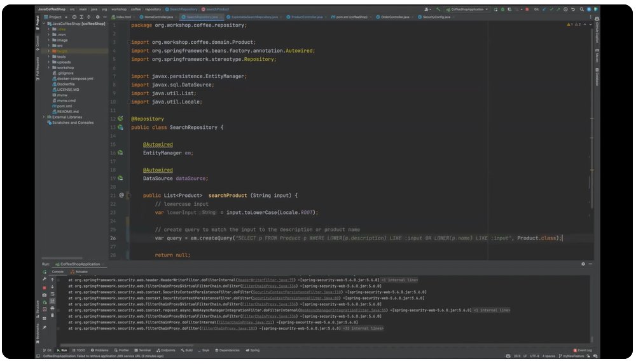Open the Project view dropdown
This screenshot has height=364, width=636.
55,17
